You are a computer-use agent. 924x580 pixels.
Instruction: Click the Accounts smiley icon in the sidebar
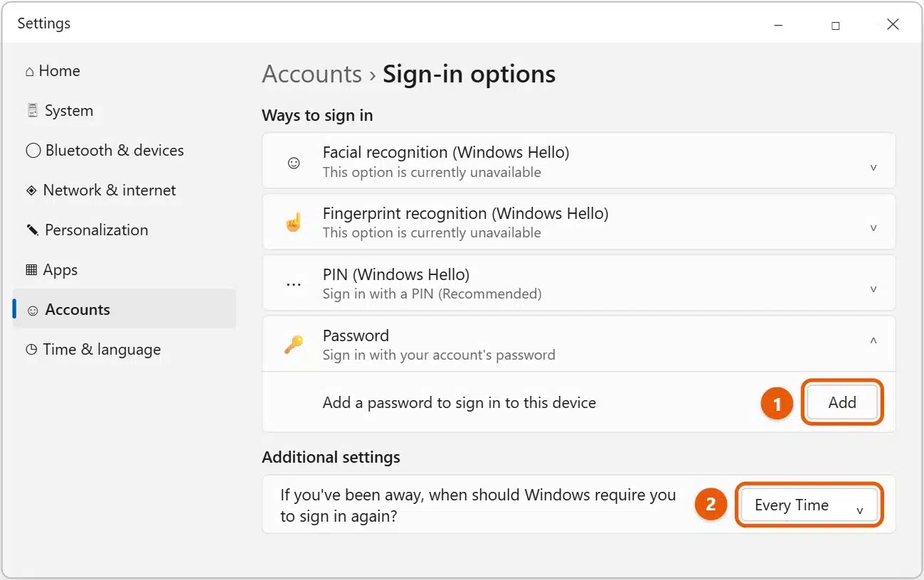tap(33, 311)
